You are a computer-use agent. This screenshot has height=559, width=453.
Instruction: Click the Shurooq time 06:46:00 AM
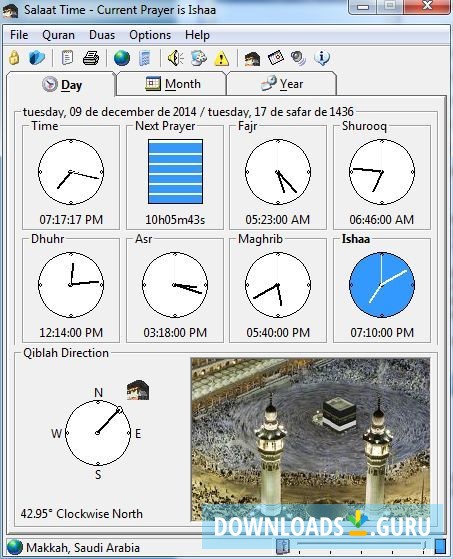382,220
